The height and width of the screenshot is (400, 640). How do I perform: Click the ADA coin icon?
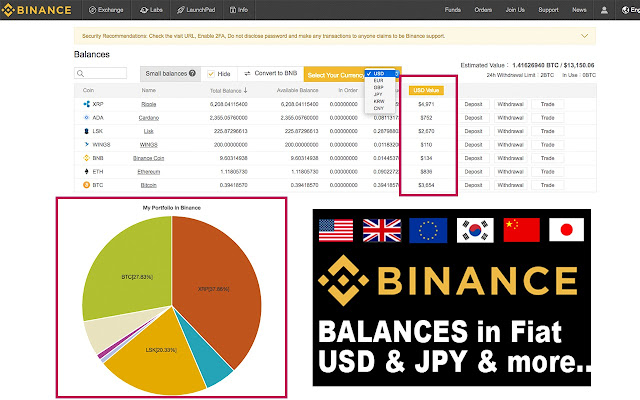coord(86,118)
